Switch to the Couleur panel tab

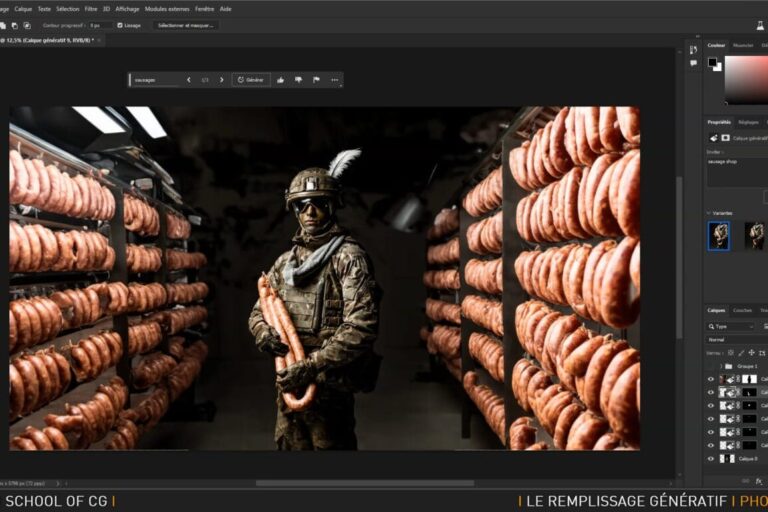pos(716,45)
